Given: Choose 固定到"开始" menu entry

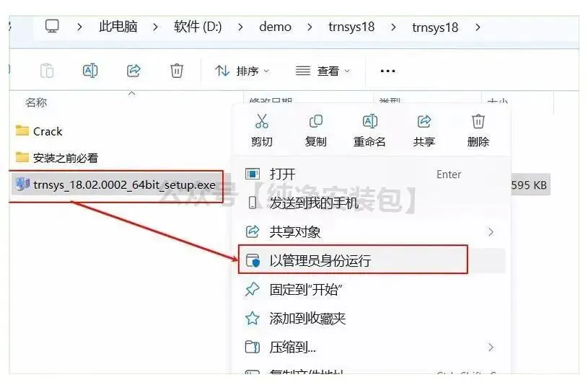Looking at the screenshot, I should 372,289.
